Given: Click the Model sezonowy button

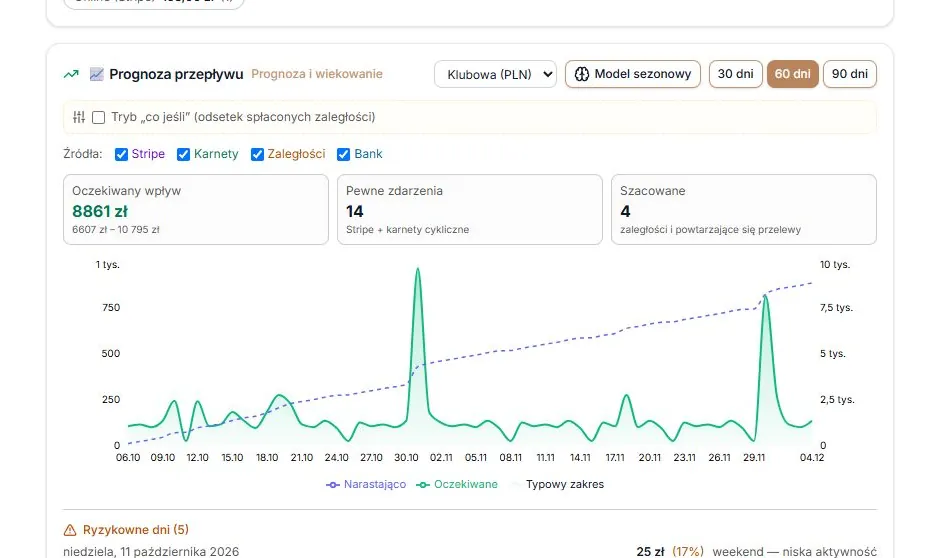Looking at the screenshot, I should 633,74.
